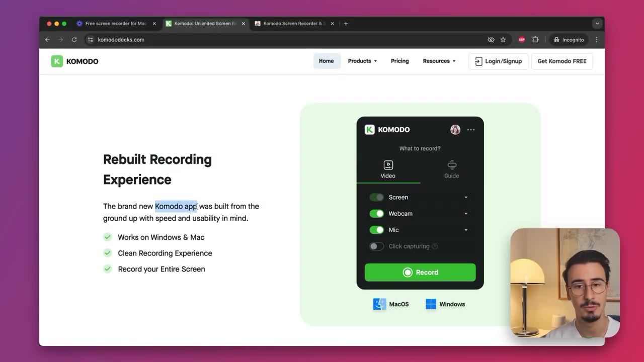
Task: Select the Home nav item
Action: pyautogui.click(x=326, y=61)
